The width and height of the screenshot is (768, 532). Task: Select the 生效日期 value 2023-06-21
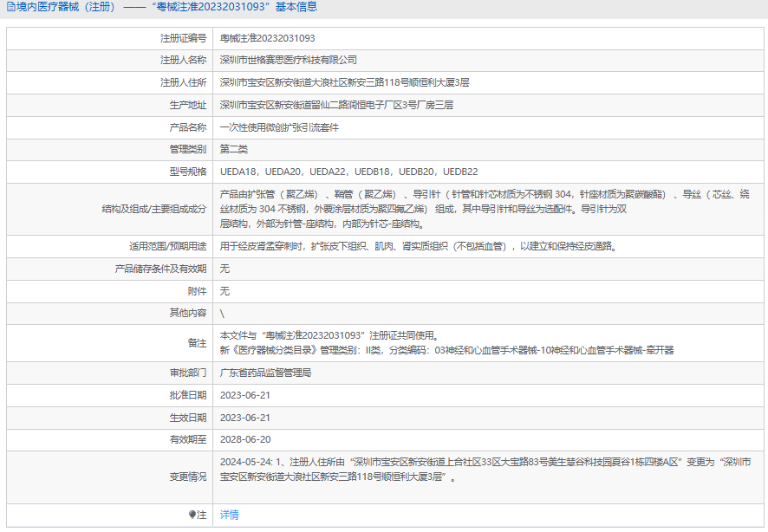(245, 418)
